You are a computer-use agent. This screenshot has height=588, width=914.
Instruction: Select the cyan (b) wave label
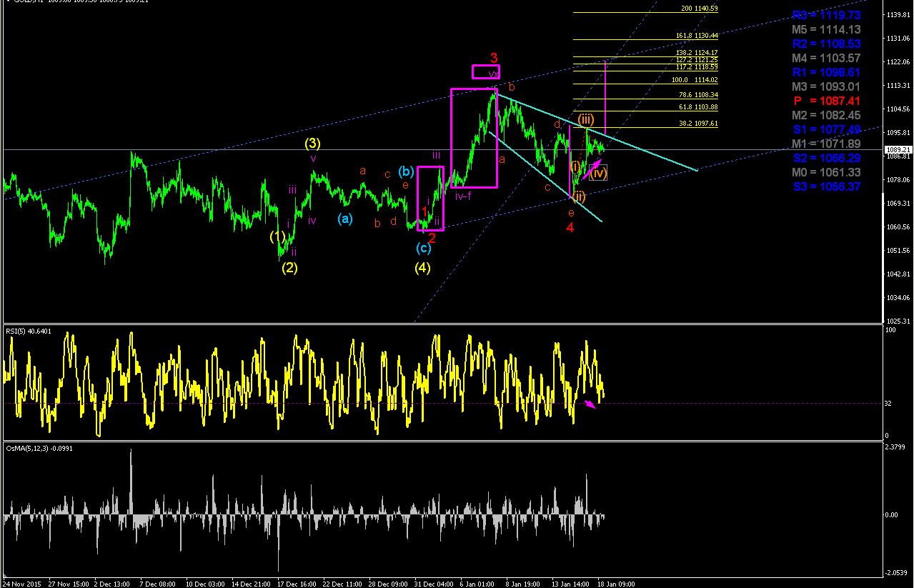point(406,171)
